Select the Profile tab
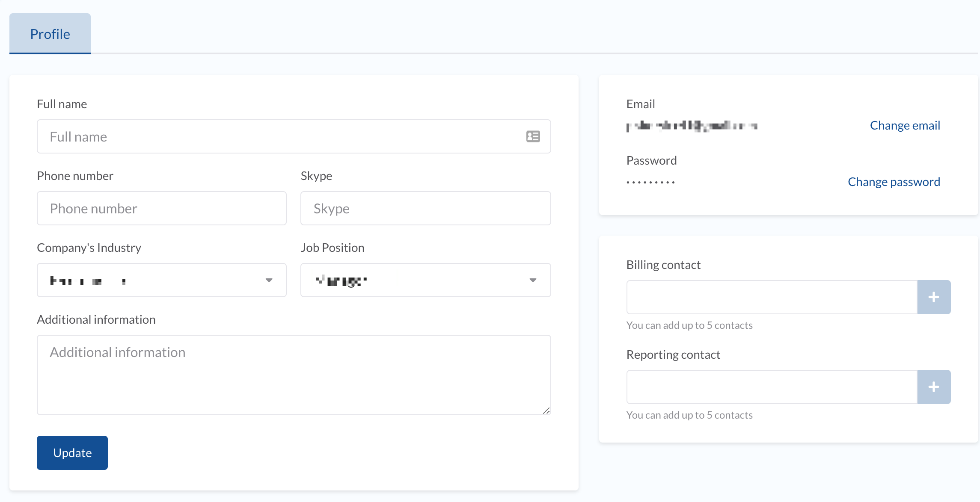 tap(50, 34)
